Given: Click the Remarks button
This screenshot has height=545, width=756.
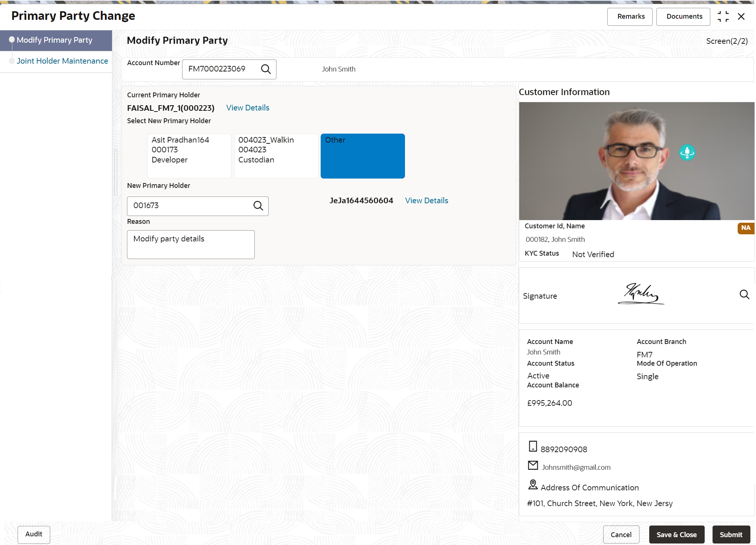Looking at the screenshot, I should point(630,16).
